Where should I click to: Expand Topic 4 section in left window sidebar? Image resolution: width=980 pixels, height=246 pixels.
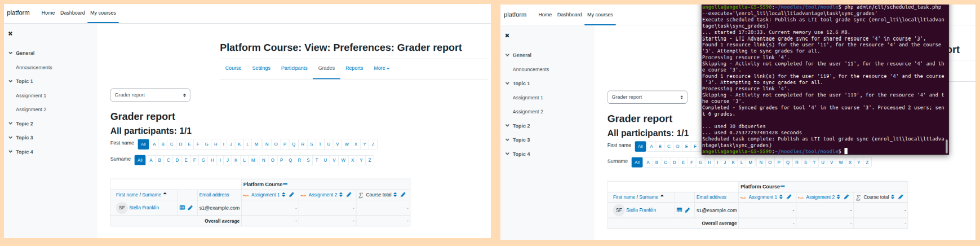[10, 152]
